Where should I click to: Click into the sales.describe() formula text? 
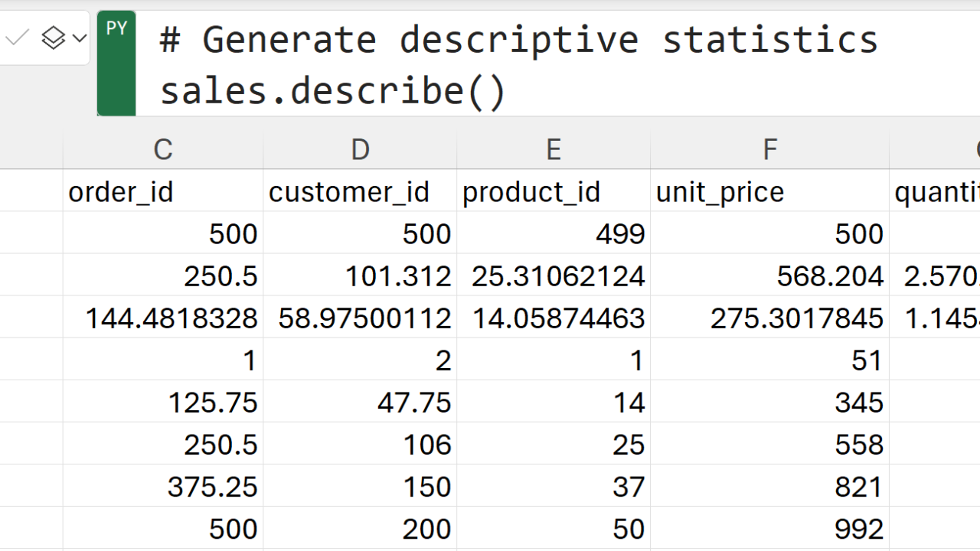(x=333, y=92)
